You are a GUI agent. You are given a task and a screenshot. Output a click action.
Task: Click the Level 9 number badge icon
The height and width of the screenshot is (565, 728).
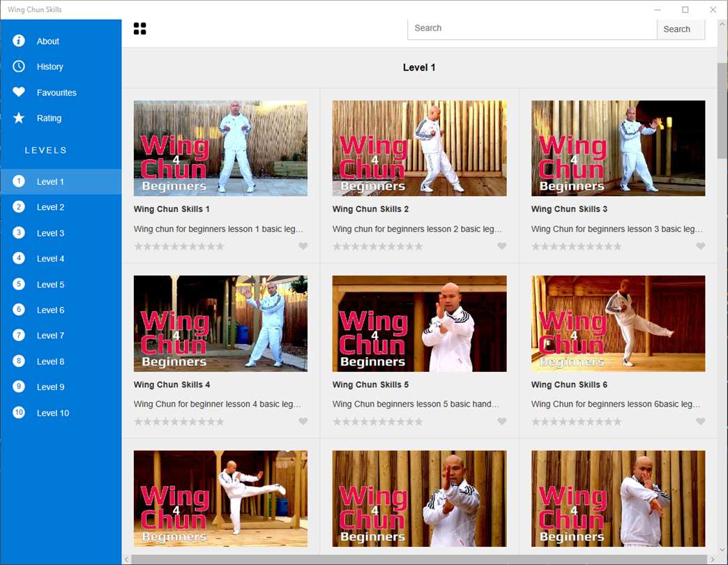click(x=19, y=386)
